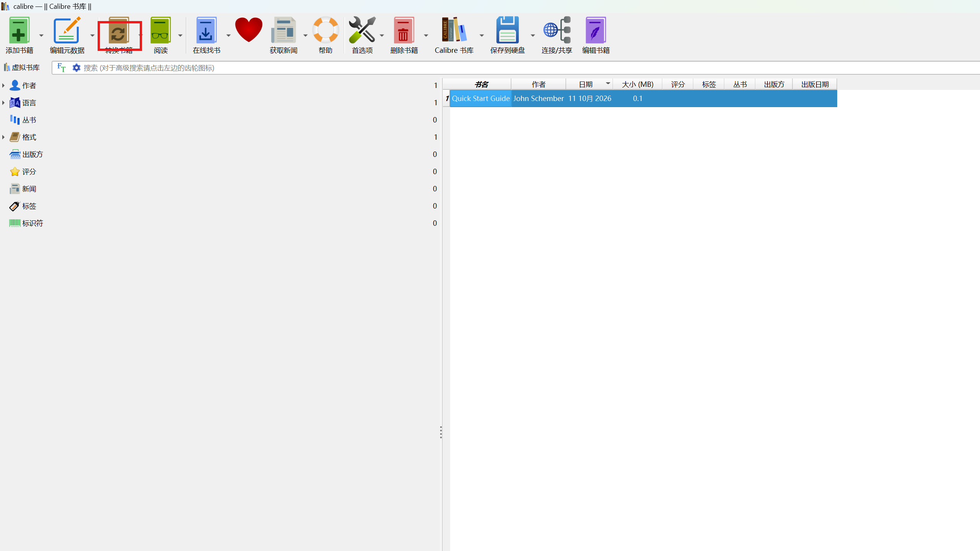Open advanced search gear icon

pyautogui.click(x=77, y=68)
